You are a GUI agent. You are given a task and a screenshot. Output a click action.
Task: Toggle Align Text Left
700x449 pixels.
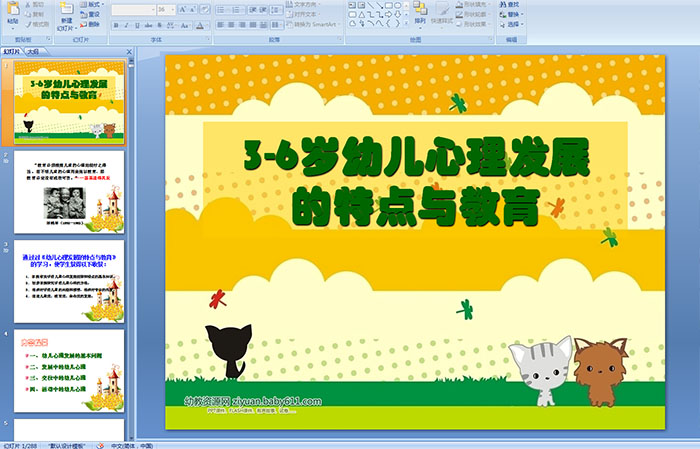click(221, 25)
